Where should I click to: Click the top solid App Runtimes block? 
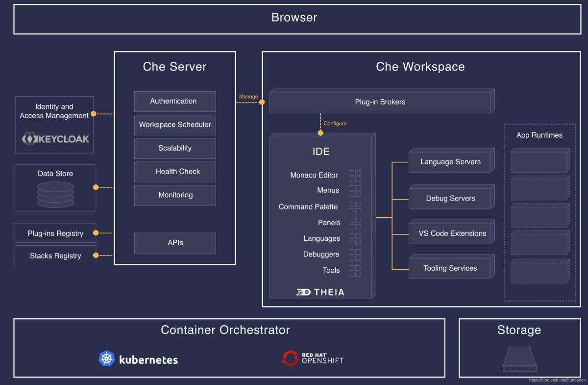539,161
